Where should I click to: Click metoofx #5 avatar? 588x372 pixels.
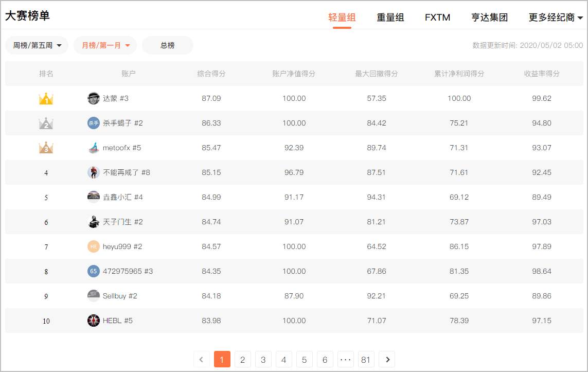click(94, 148)
